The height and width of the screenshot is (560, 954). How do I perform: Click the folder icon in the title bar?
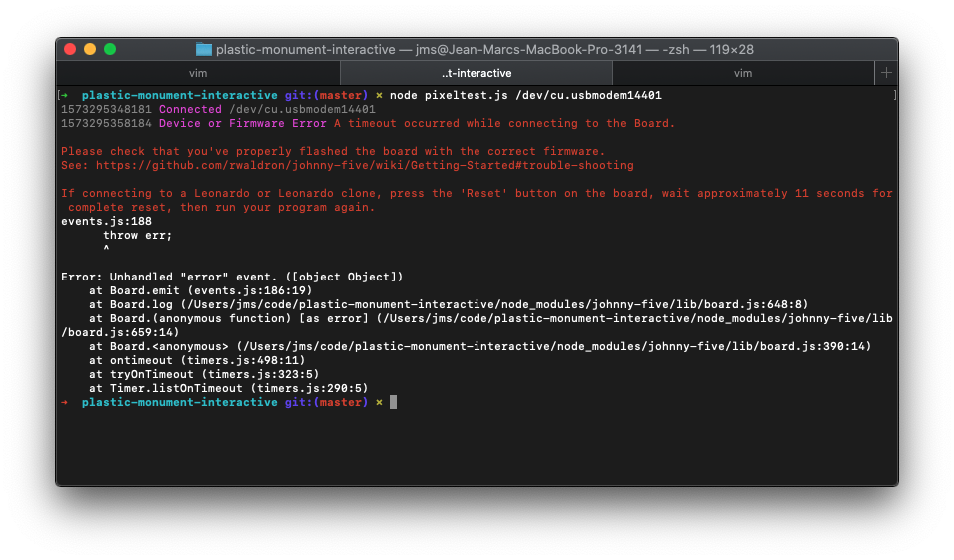(203, 49)
